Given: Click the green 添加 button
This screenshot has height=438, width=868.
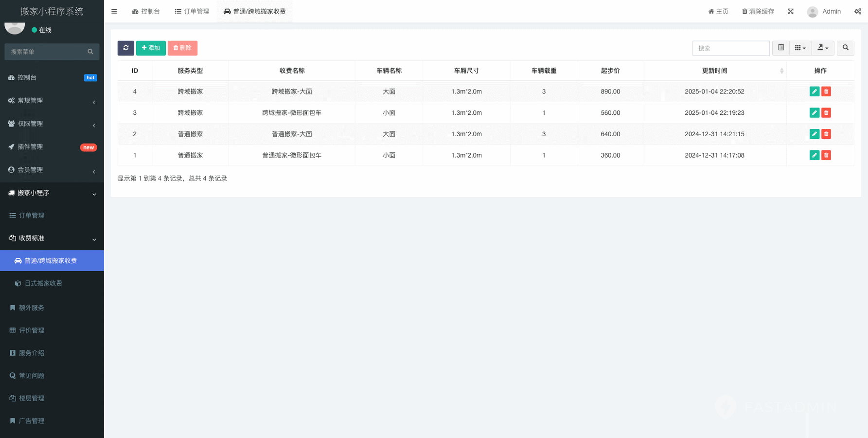Looking at the screenshot, I should click(x=151, y=48).
